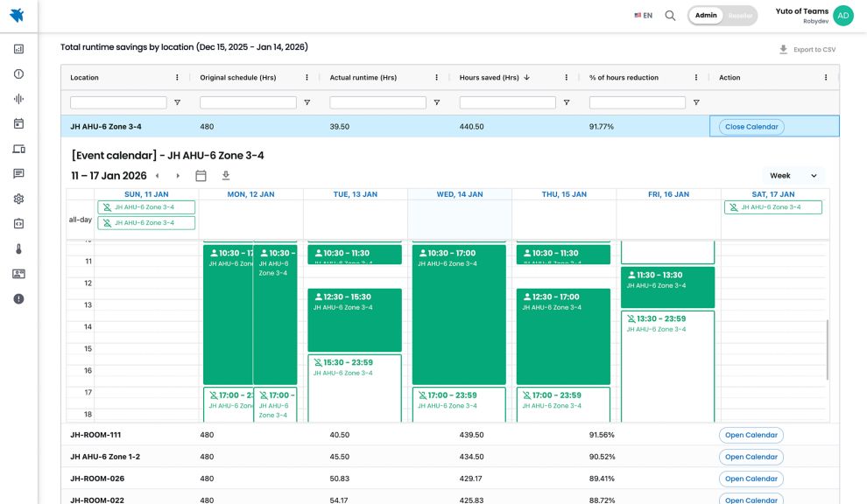
Task: Download the event calendar via download icon
Action: pos(225,176)
